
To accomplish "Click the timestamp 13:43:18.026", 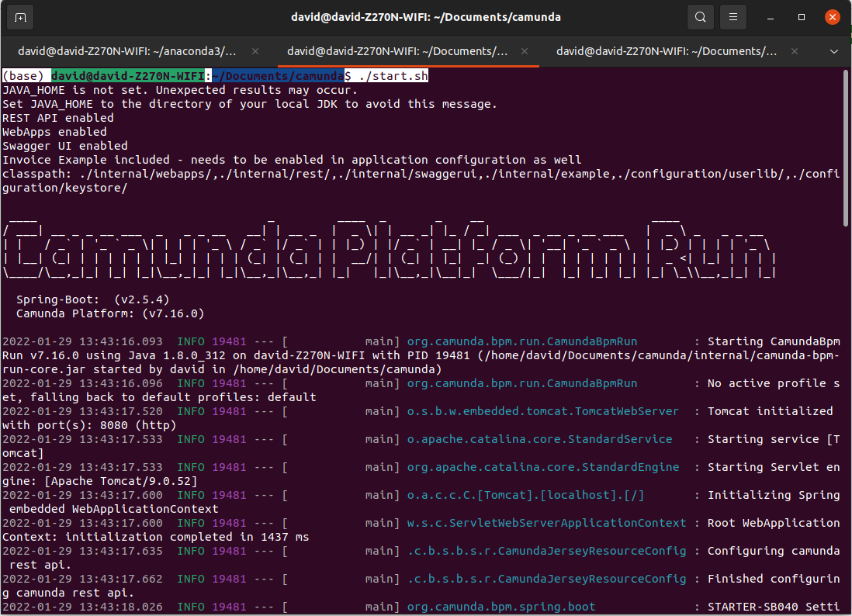I will 120,607.
